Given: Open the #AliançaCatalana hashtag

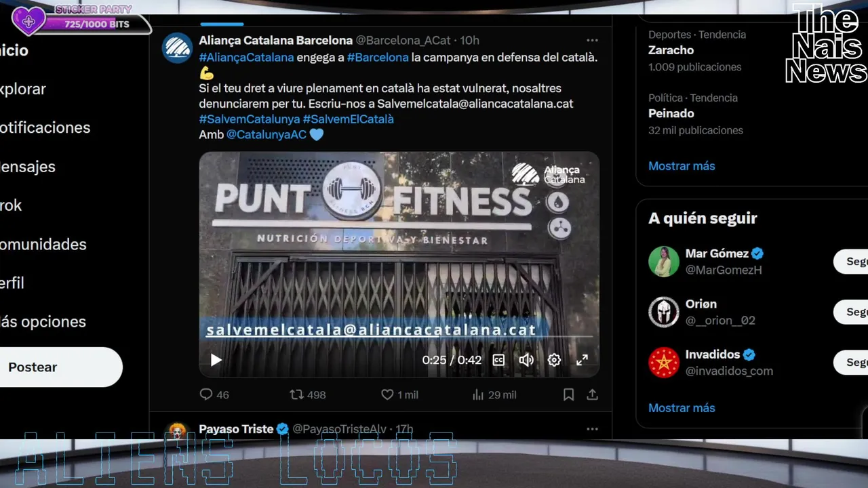Looking at the screenshot, I should 246,58.
